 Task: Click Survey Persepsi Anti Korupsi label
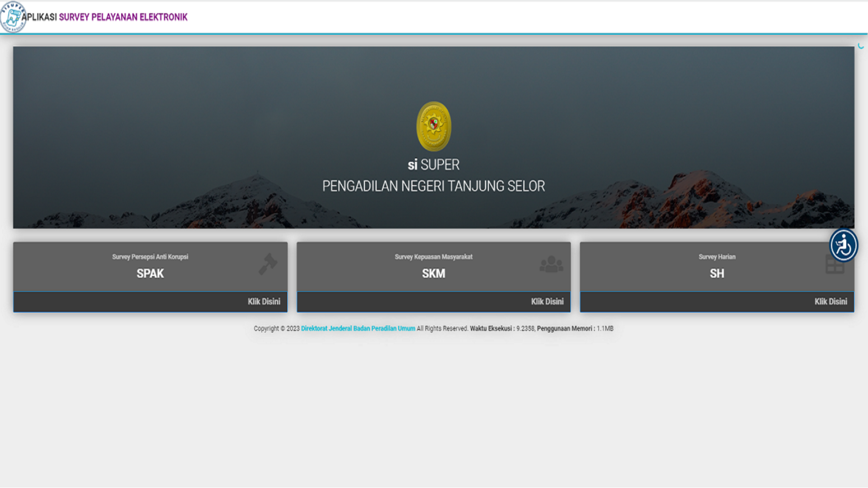pos(150,257)
